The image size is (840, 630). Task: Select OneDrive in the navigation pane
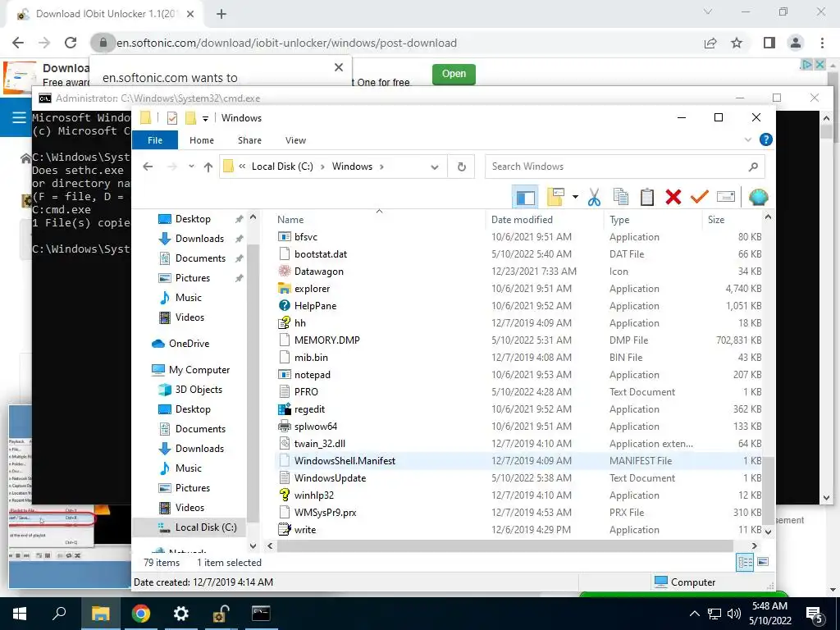pos(189,344)
